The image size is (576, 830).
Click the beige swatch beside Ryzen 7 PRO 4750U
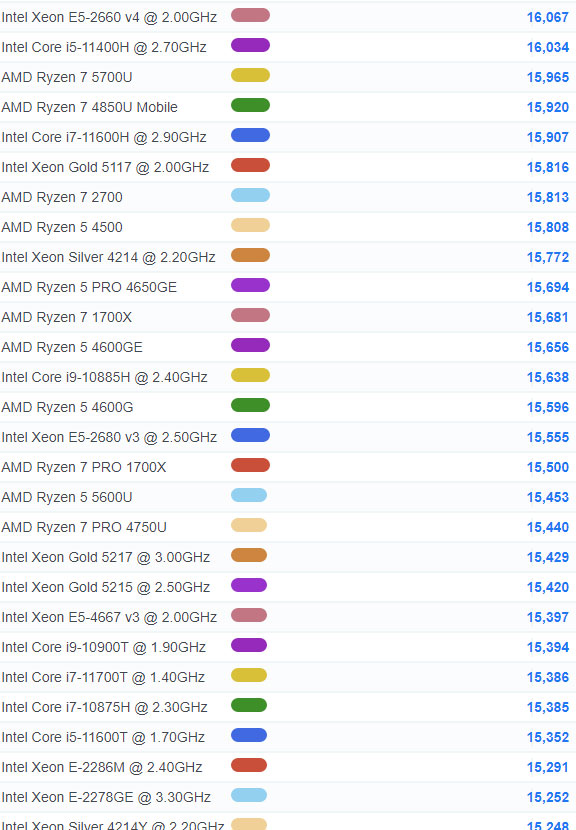(249, 525)
